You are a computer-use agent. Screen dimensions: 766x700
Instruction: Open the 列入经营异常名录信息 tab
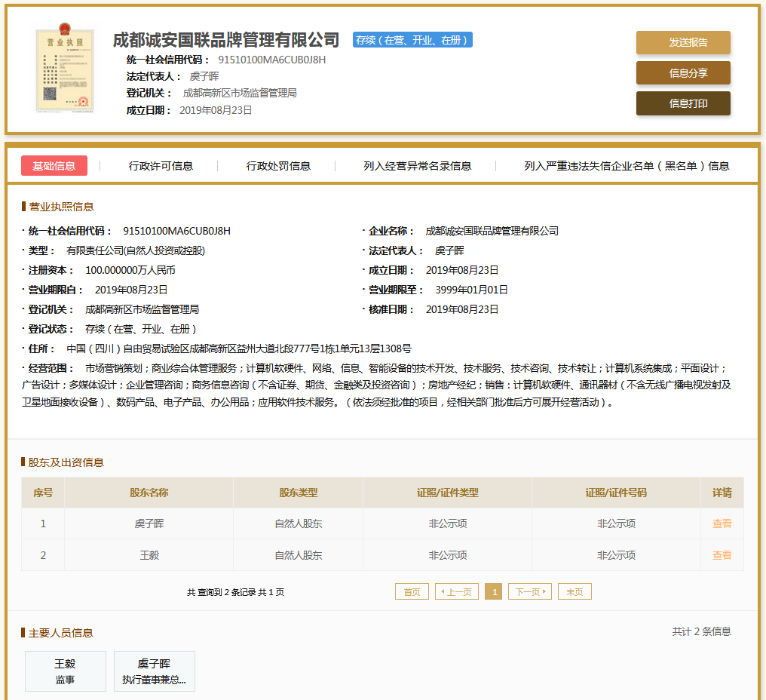(x=417, y=166)
